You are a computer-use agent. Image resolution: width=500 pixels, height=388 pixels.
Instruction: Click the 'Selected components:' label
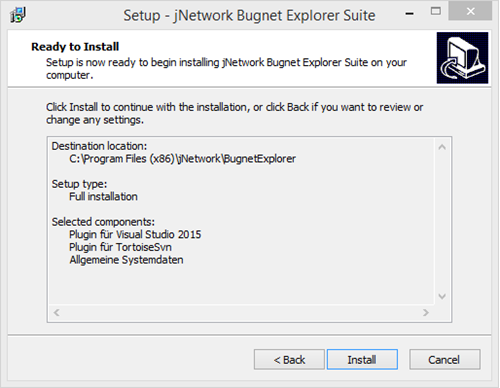click(x=103, y=222)
